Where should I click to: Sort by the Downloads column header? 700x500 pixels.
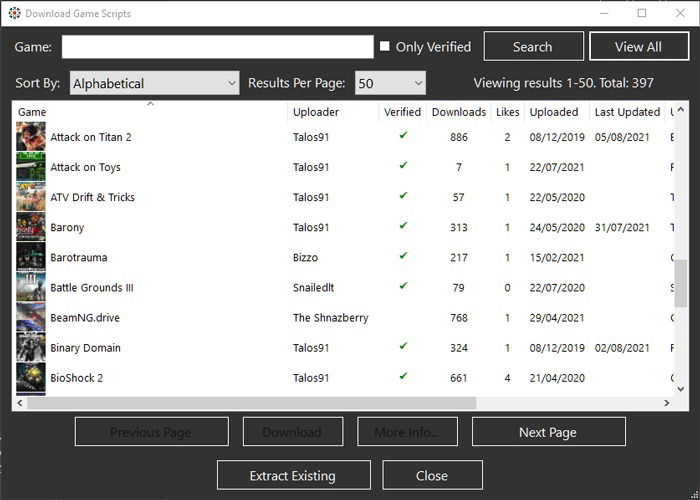[x=458, y=112]
